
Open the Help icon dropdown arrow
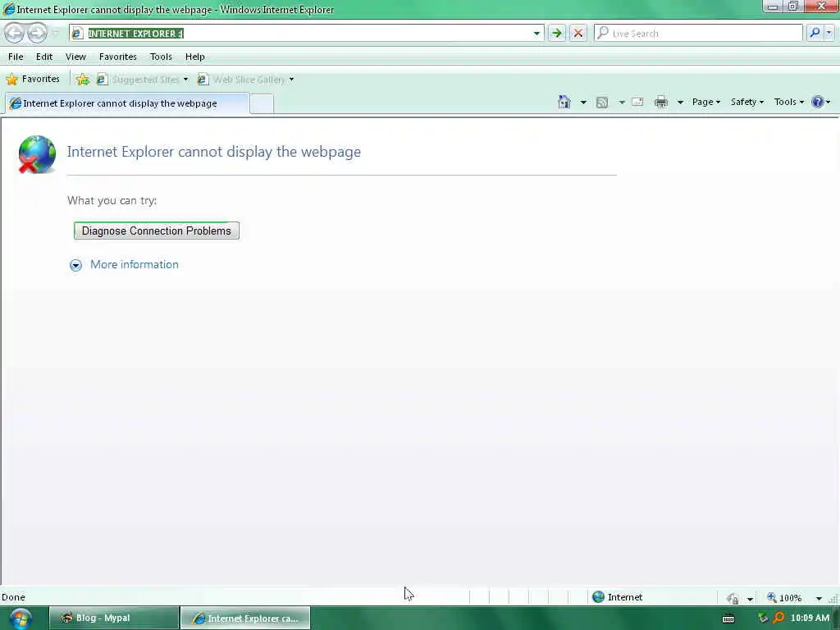point(829,102)
